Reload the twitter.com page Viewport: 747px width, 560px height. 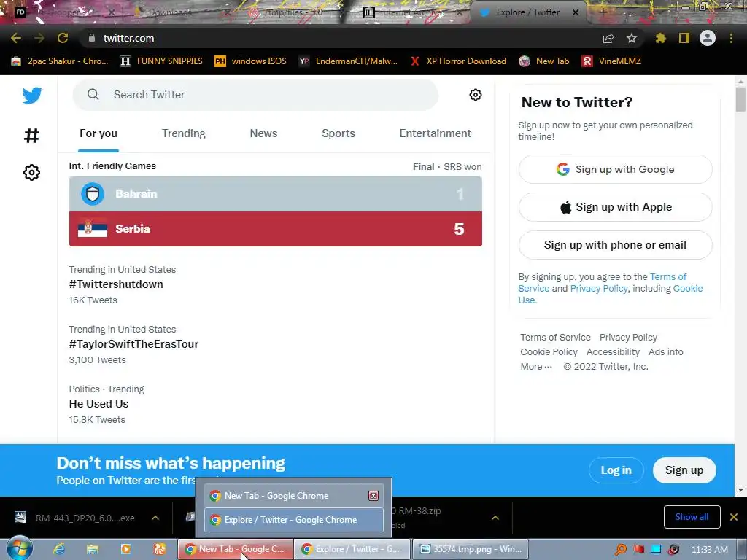(63, 38)
